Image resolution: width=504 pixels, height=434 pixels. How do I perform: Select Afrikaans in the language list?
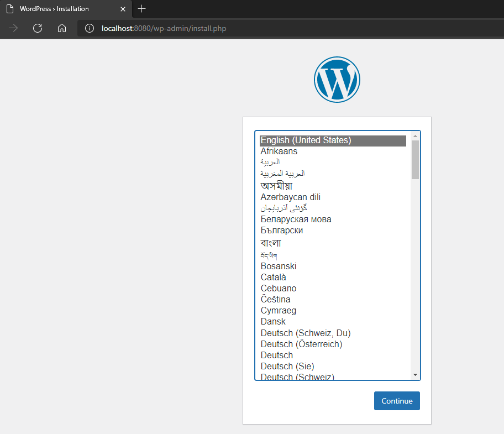pos(333,151)
